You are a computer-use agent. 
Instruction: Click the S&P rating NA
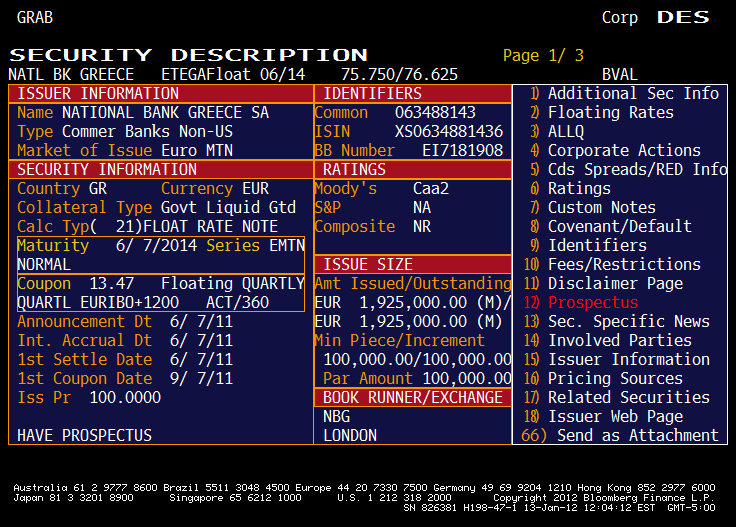422,207
